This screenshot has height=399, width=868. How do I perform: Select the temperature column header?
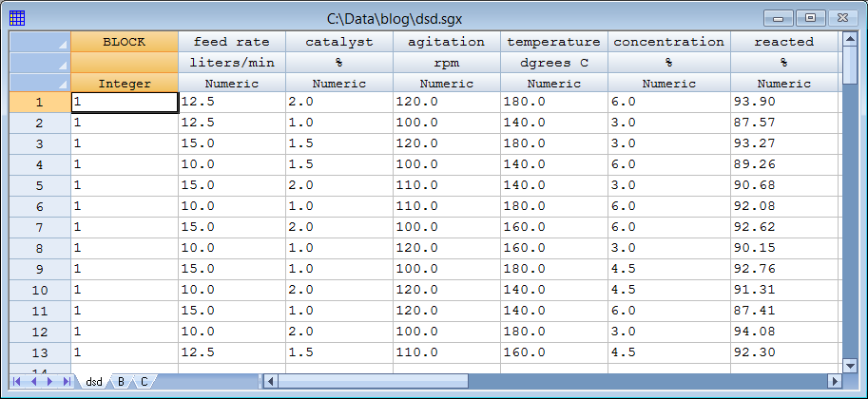point(553,42)
